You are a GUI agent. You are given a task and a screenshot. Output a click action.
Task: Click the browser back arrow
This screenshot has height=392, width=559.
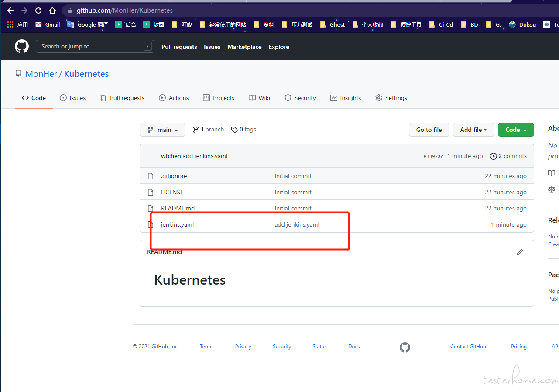point(10,10)
